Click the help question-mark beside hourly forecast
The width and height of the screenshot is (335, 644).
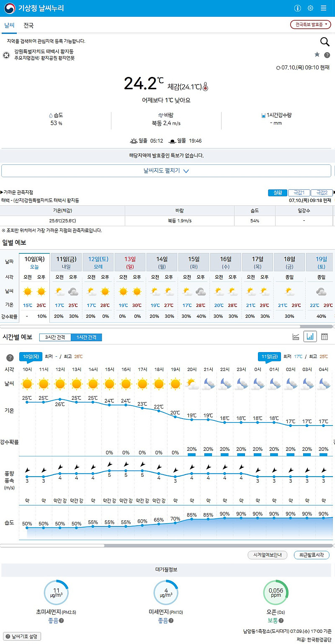pos(9,357)
